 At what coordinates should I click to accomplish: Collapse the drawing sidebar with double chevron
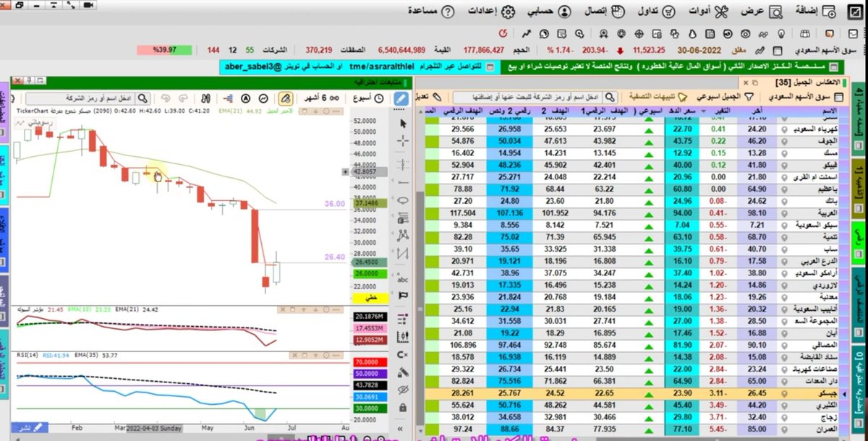pos(400,429)
